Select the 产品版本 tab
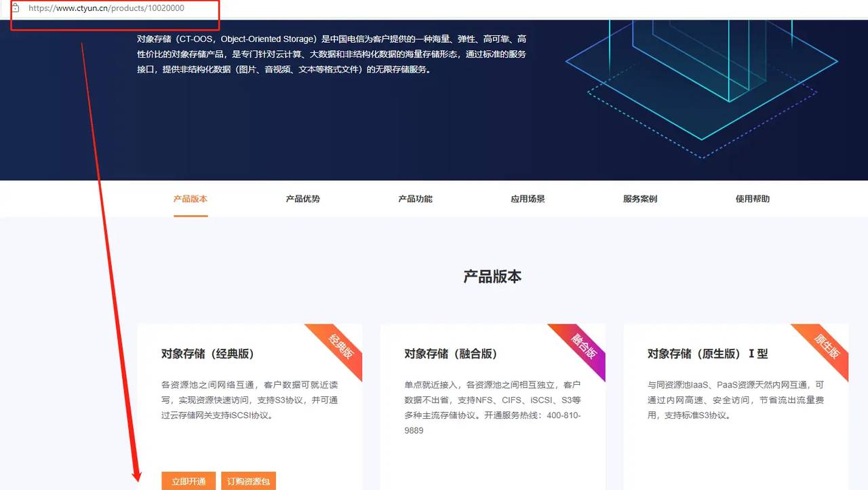The width and height of the screenshot is (868, 490). coord(191,198)
